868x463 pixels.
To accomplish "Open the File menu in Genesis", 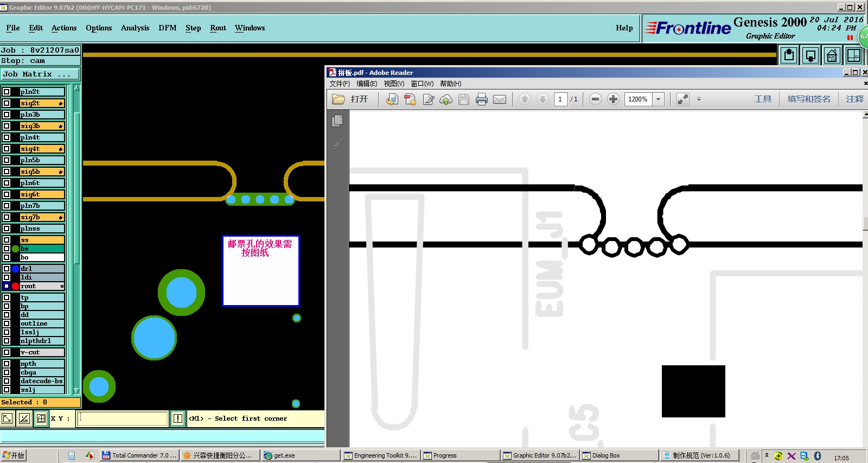I will tap(13, 28).
